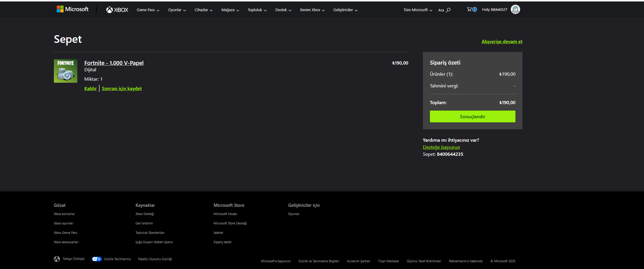
Task: Open Tüketici Durumu Gizliliği link
Action: coord(155,259)
